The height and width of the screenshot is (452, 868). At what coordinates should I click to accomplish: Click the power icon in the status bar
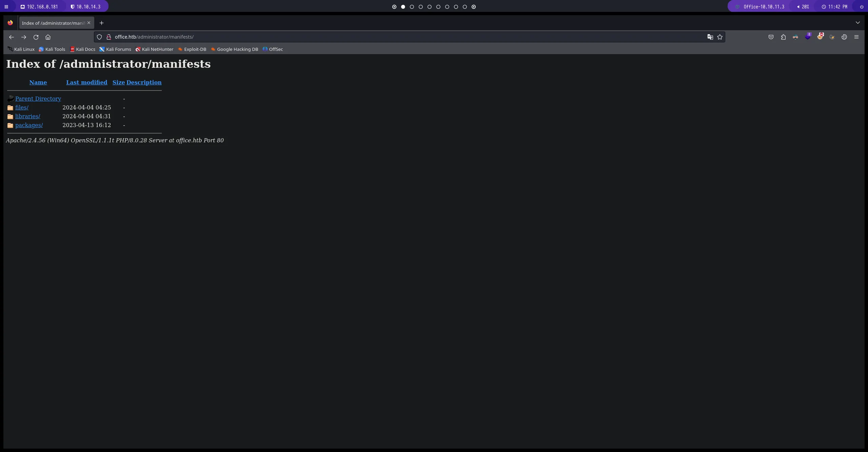(x=862, y=6)
